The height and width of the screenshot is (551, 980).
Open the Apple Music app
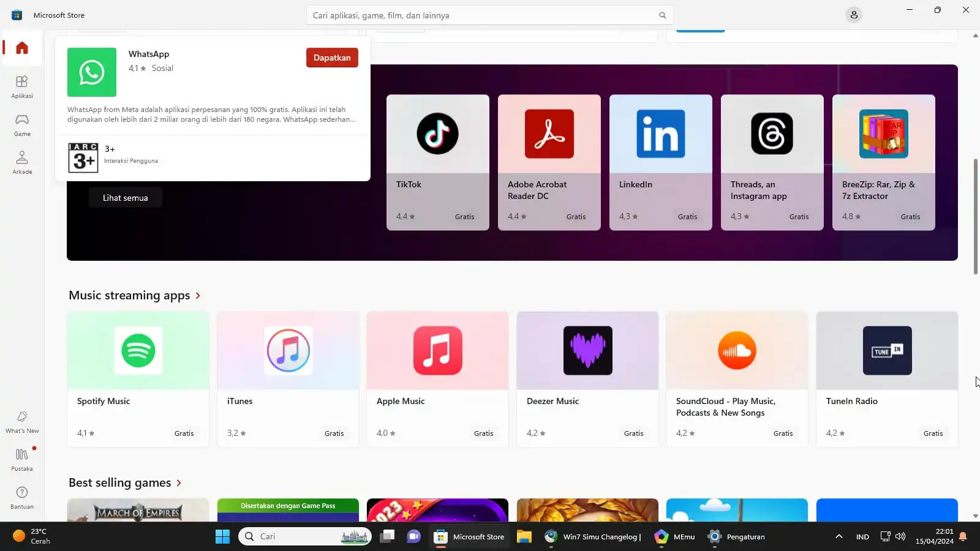pyautogui.click(x=437, y=379)
